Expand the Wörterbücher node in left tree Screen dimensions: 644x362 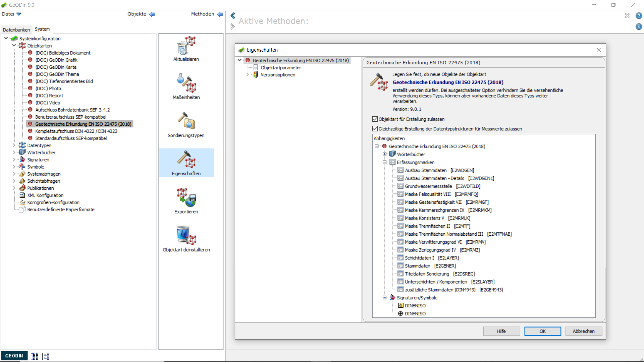pyautogui.click(x=14, y=152)
